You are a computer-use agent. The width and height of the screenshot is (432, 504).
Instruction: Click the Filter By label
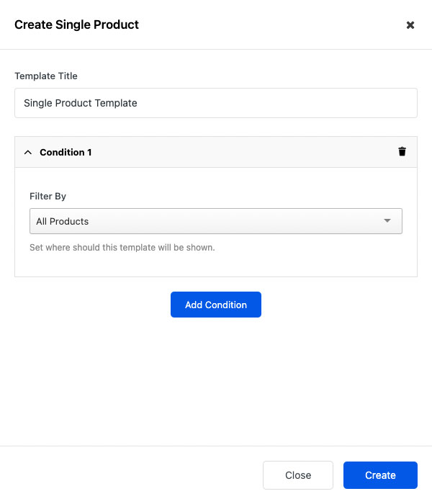(48, 196)
